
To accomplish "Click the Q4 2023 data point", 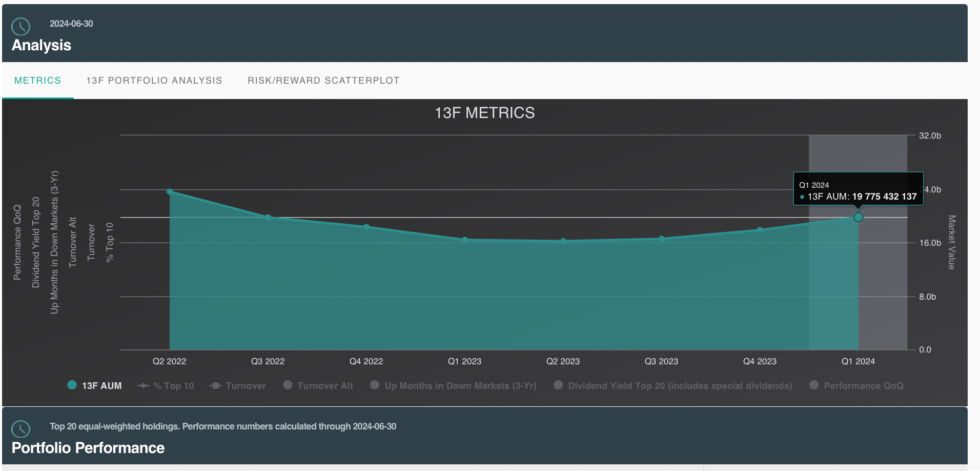I will 760,230.
